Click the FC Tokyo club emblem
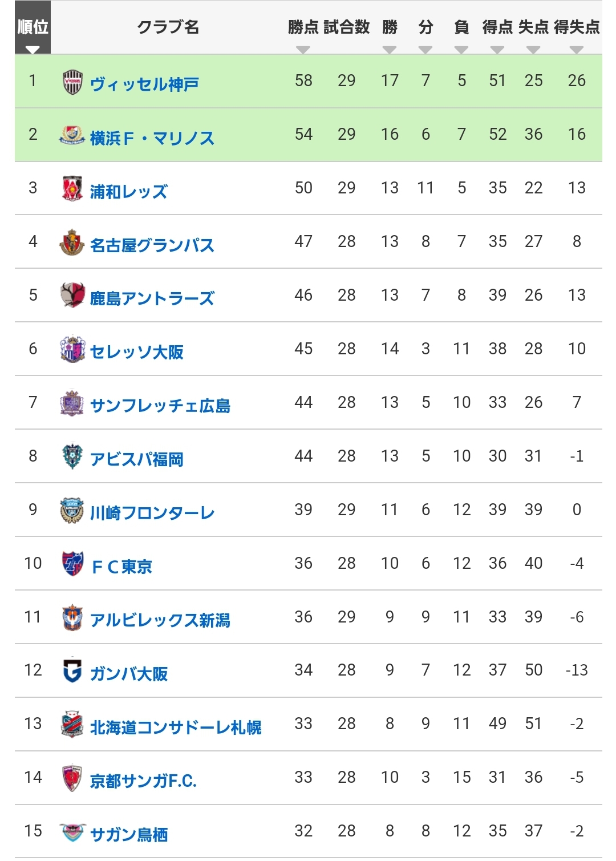This screenshot has width=616, height=861. click(72, 564)
